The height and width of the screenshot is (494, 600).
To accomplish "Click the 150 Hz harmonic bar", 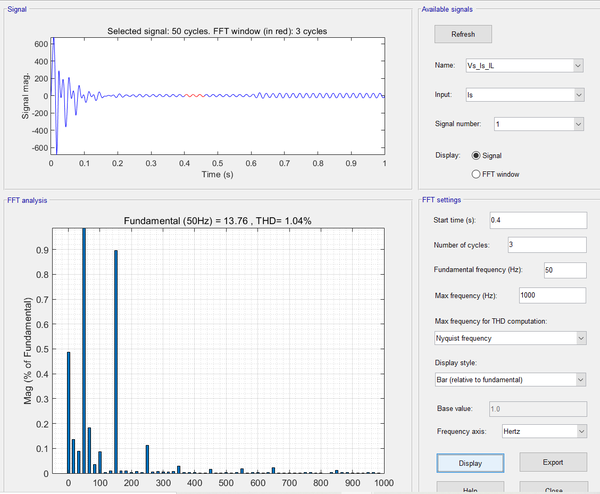I will pos(116,361).
